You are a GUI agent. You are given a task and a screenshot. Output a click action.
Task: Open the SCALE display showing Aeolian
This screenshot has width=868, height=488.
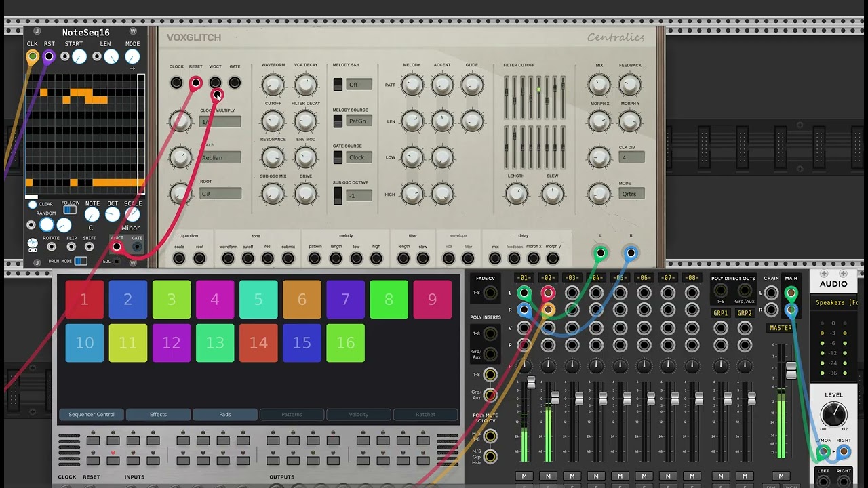pyautogui.click(x=220, y=157)
